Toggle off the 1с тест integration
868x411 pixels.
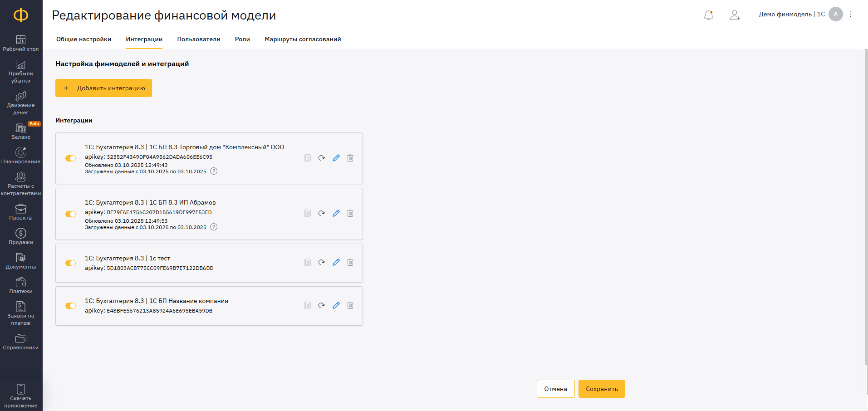click(x=70, y=263)
